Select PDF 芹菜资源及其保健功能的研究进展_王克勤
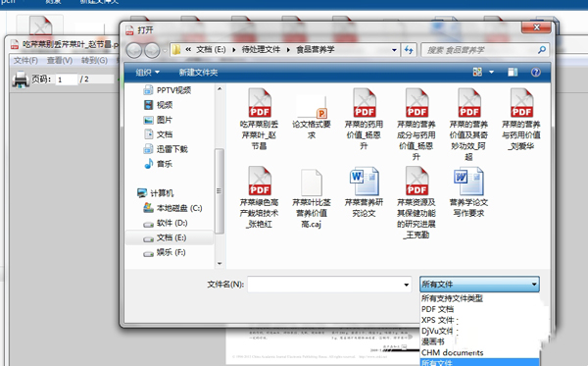 [416, 203]
